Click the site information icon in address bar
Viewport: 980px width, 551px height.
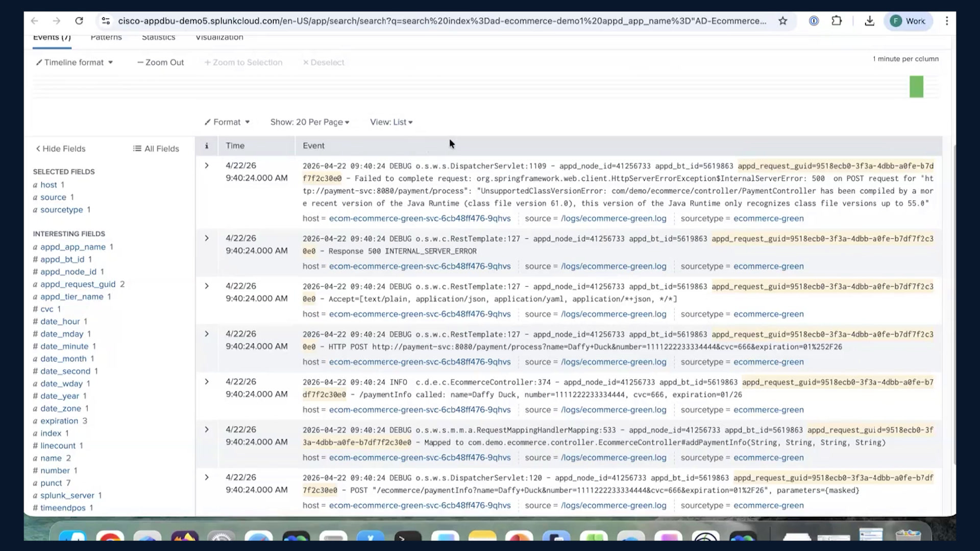106,21
